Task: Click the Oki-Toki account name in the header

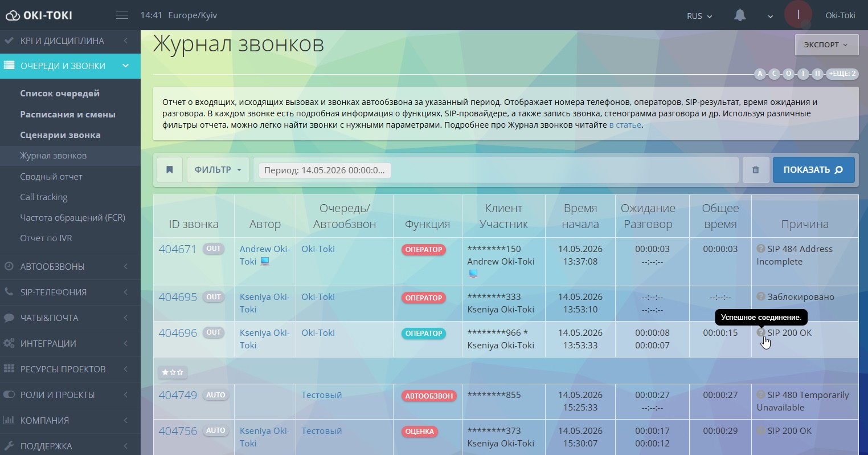Action: point(840,15)
